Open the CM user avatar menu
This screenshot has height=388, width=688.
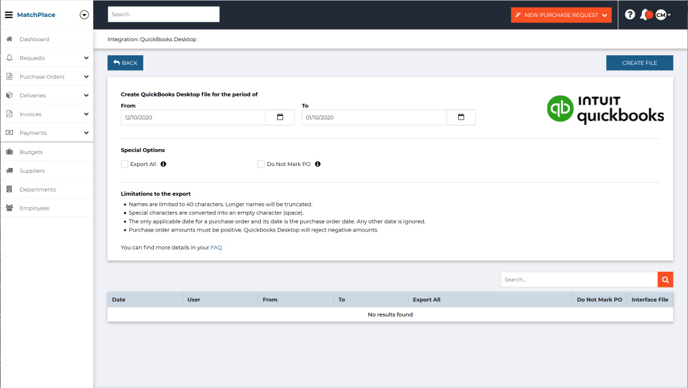[663, 15]
